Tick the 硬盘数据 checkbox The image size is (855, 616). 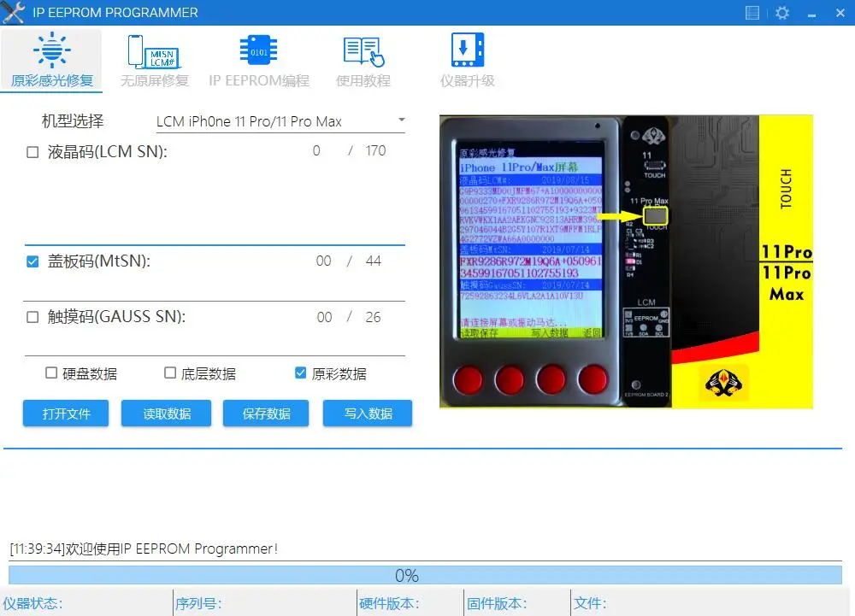click(51, 373)
